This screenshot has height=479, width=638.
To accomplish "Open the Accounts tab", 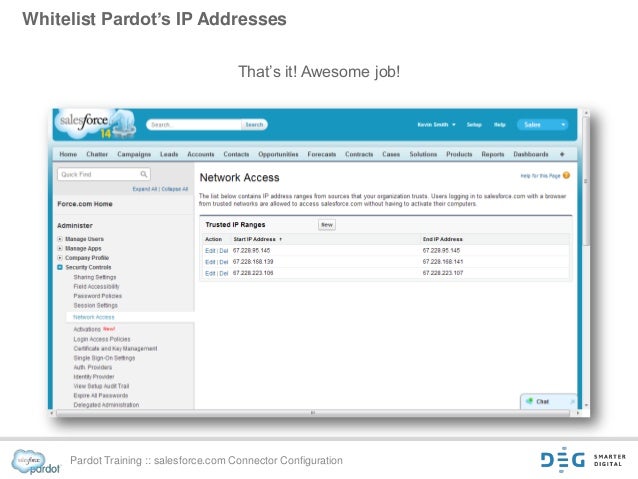I will 201,154.
